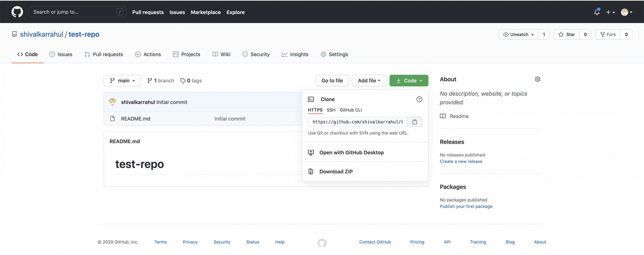Expand the Add file dropdown
644x255 pixels.
(x=369, y=81)
